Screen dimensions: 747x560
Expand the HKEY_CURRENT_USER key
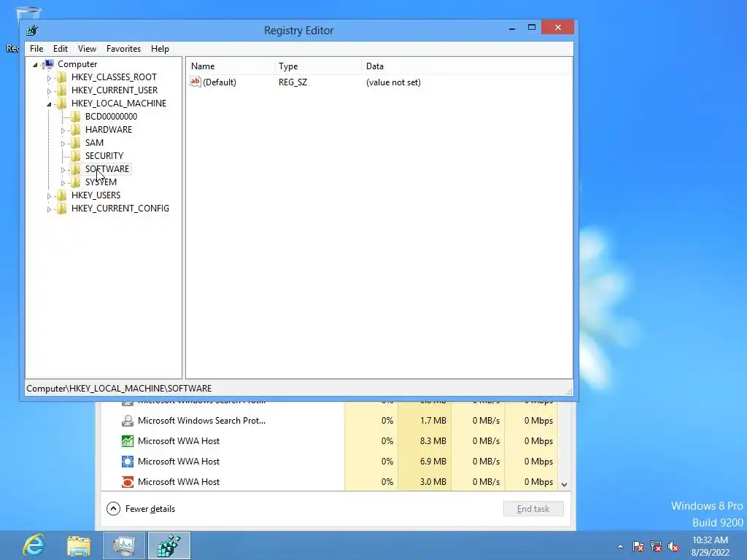pos(49,91)
